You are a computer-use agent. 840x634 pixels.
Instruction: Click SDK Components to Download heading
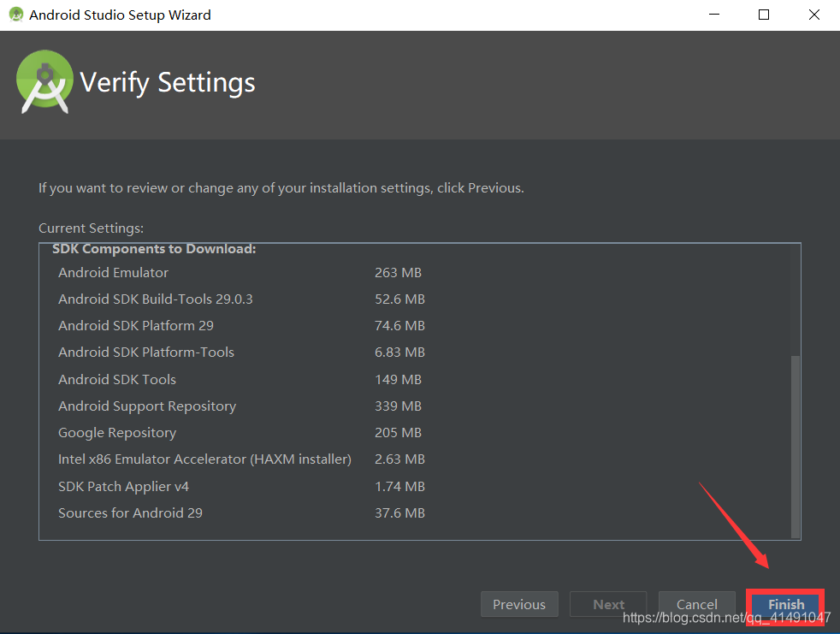tap(154, 249)
